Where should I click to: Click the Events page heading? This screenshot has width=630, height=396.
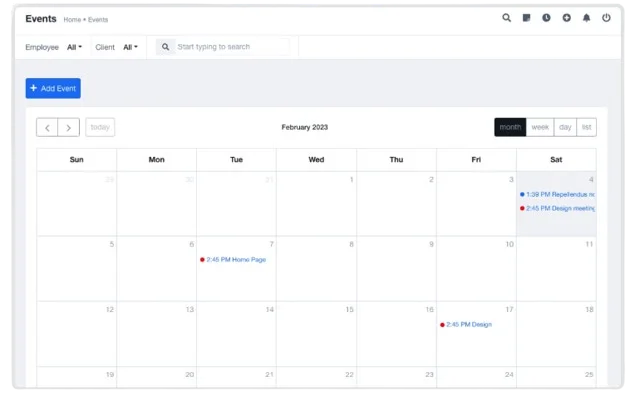pos(41,19)
